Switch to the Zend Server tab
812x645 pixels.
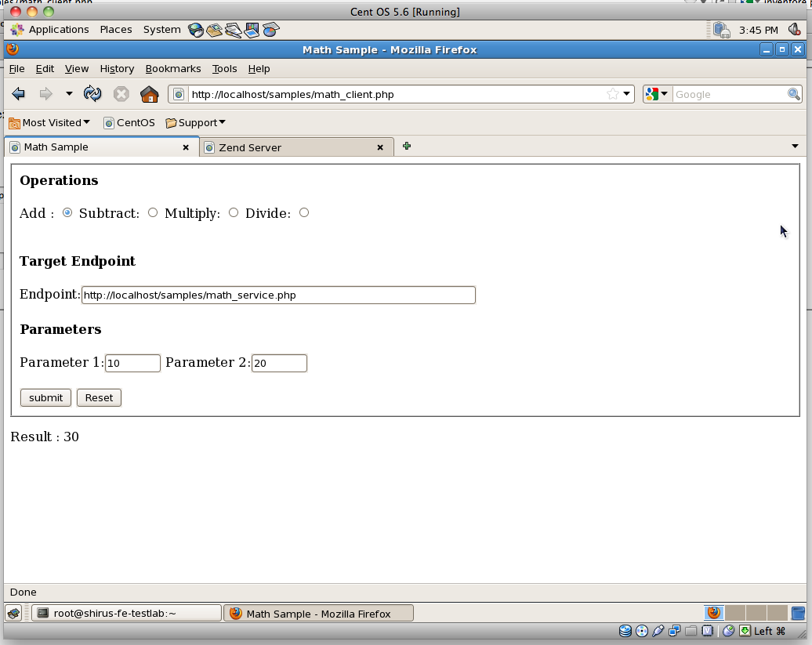coord(282,147)
